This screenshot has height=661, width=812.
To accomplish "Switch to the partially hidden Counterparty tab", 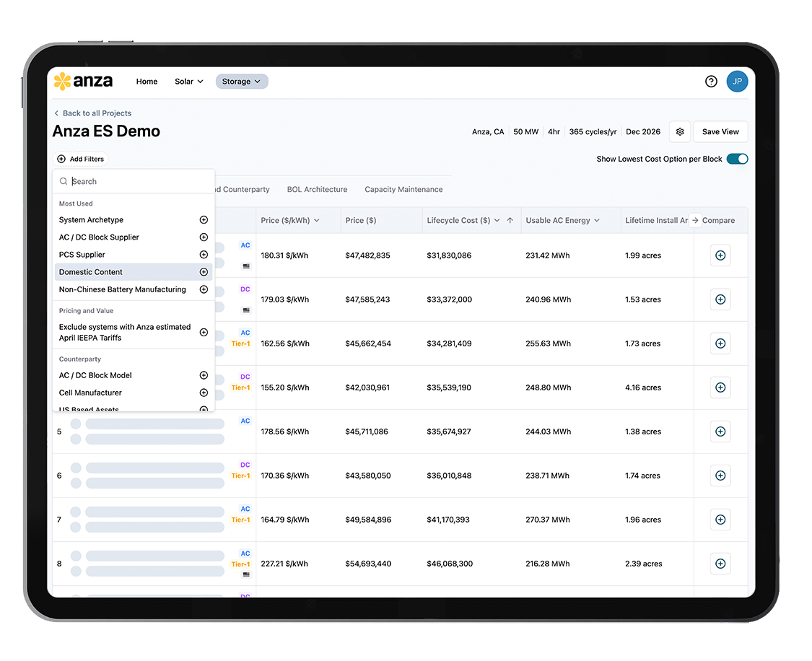I will 243,190.
